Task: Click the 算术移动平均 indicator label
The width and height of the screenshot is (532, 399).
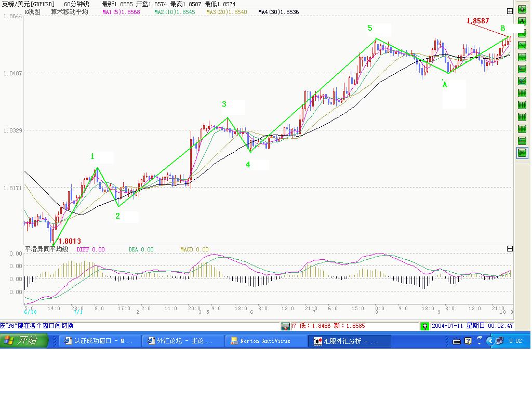Action: pos(70,12)
